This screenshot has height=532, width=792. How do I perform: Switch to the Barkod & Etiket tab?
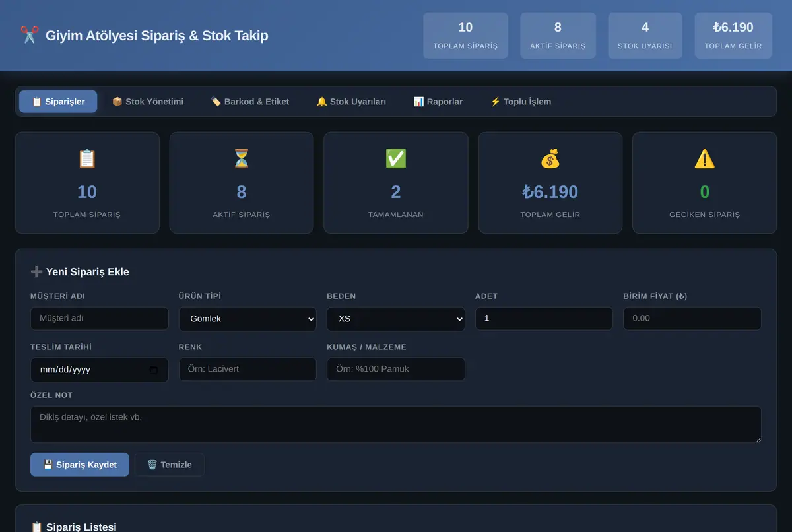pos(250,102)
